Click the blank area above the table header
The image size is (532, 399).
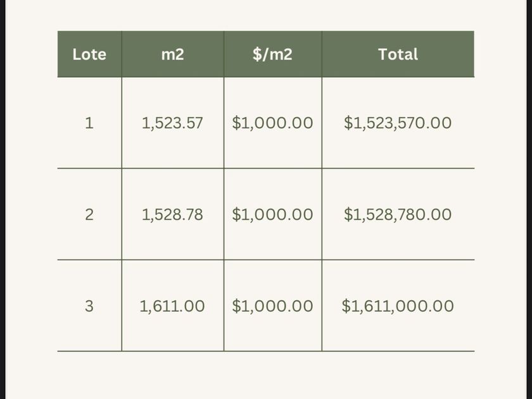pos(266,15)
